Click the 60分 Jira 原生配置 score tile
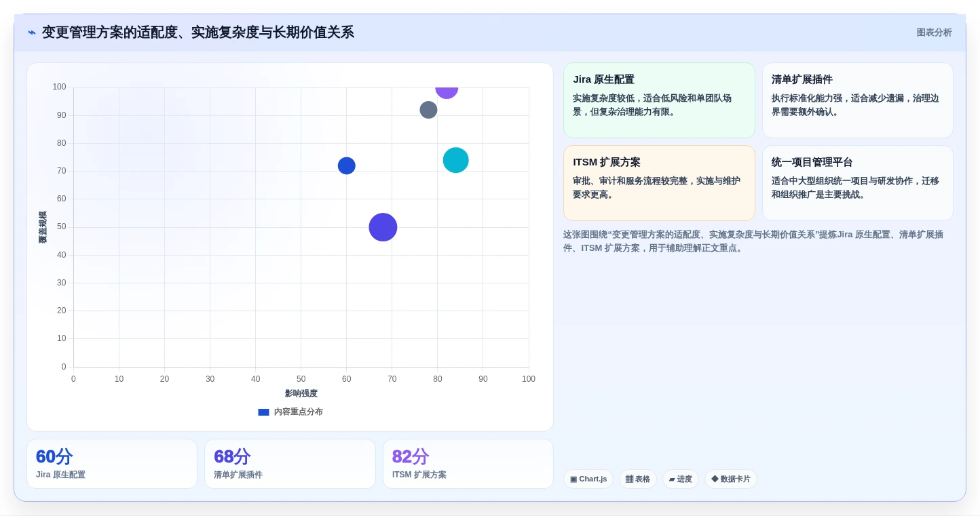Viewport: 980px width, 516px height. point(112,464)
